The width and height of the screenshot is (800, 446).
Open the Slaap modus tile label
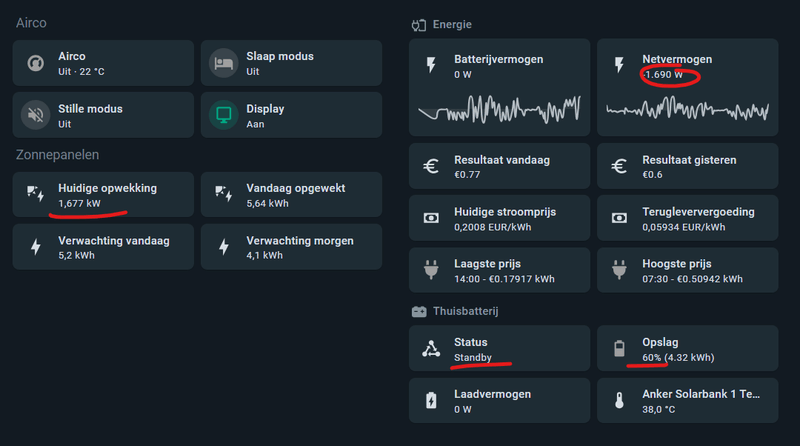[x=280, y=56]
